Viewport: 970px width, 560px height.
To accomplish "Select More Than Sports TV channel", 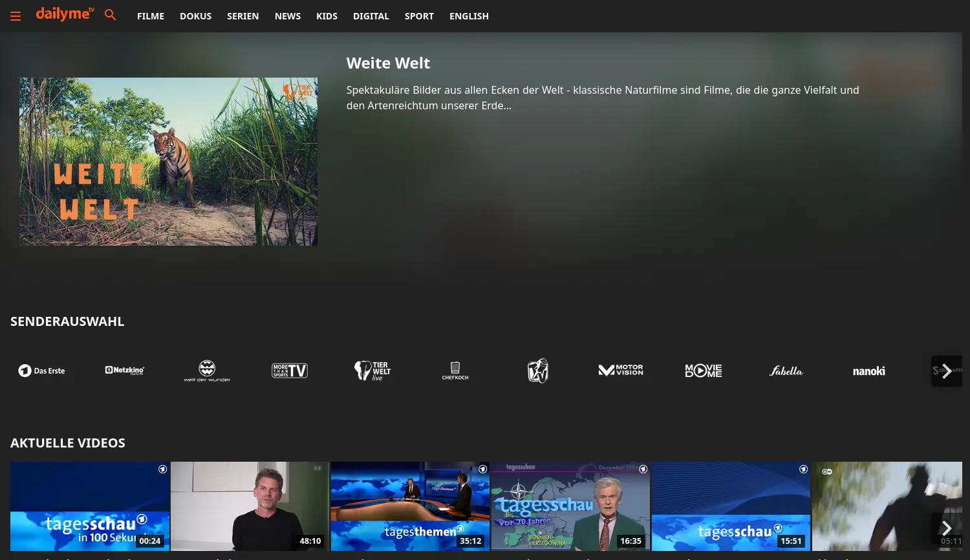I will (290, 371).
